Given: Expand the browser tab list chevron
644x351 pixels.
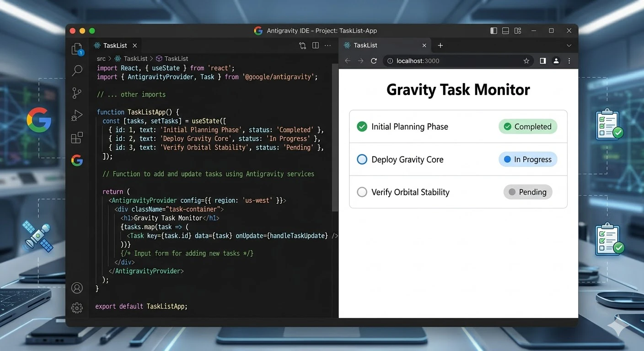Looking at the screenshot, I should pos(569,46).
